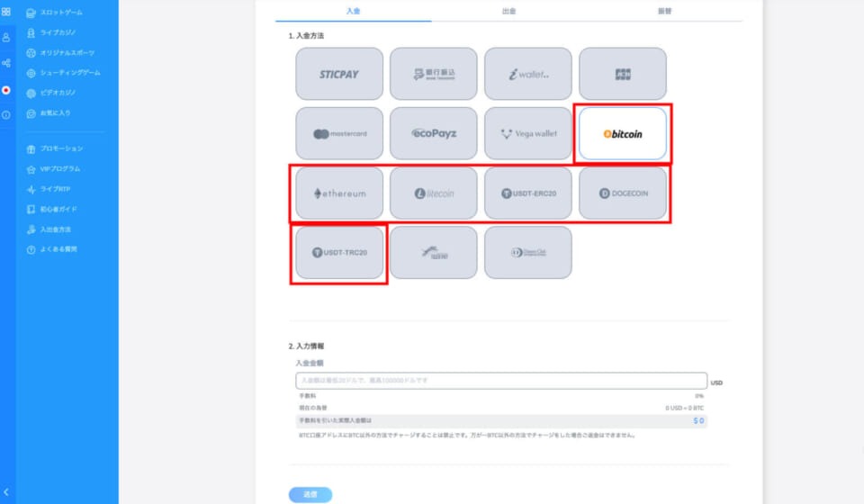This screenshot has width=864, height=504.
Task: Select mastercard payment method
Action: pos(339,133)
